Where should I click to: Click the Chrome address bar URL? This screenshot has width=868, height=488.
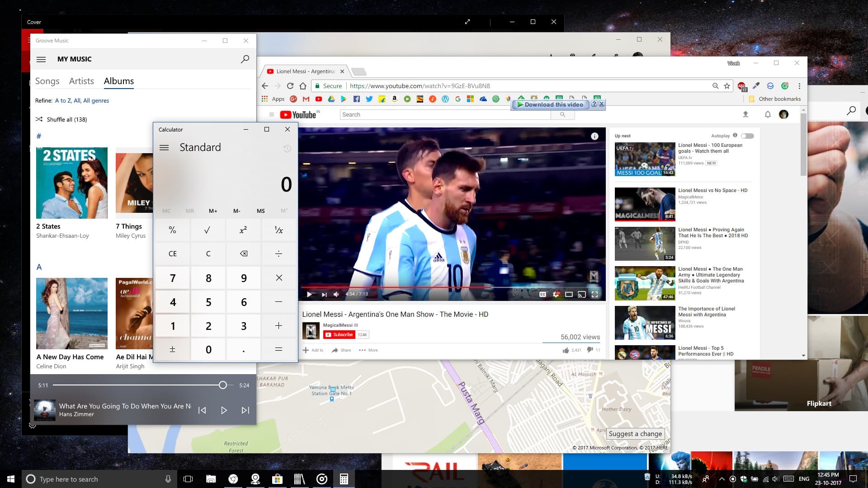[420, 86]
